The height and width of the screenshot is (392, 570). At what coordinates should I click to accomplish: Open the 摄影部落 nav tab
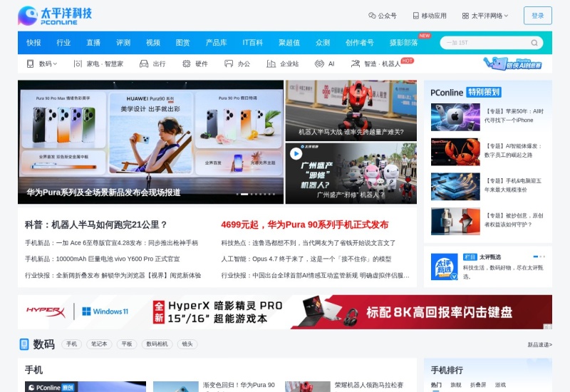coord(403,43)
